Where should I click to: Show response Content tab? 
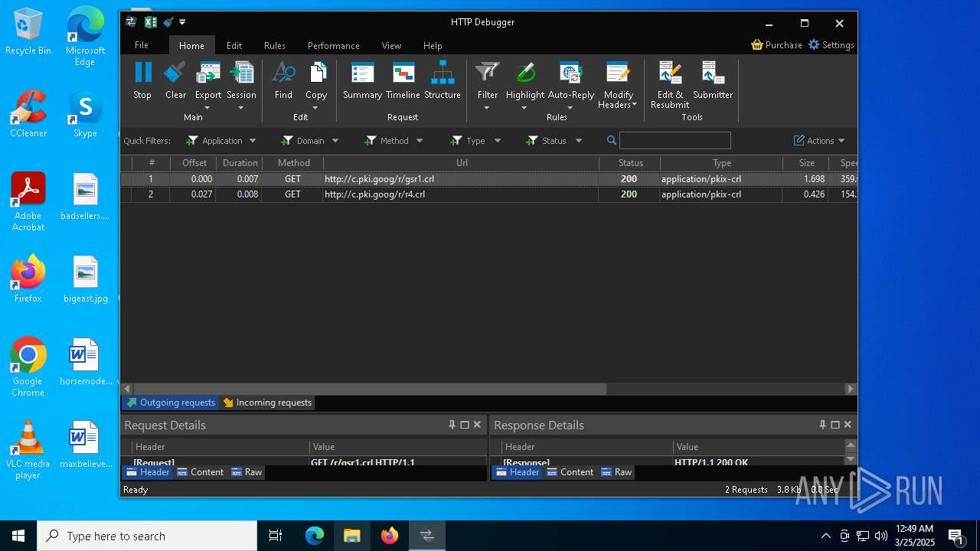click(x=570, y=472)
